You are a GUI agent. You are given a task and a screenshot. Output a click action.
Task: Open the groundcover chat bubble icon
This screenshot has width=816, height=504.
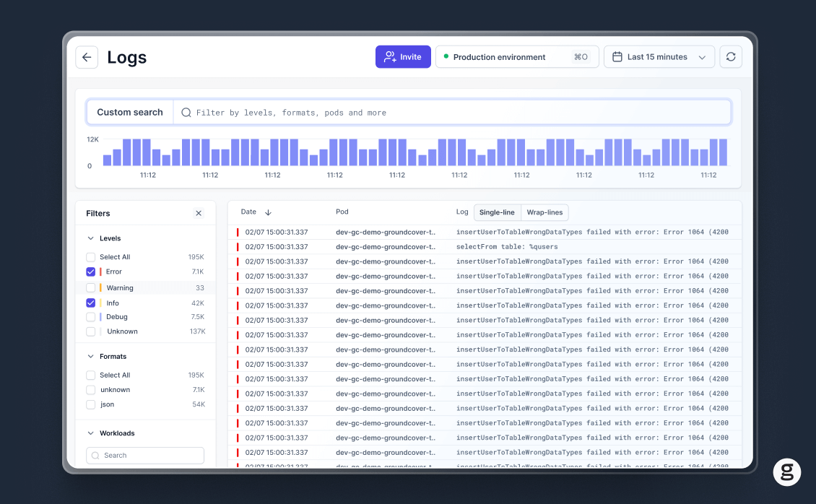[x=787, y=472]
